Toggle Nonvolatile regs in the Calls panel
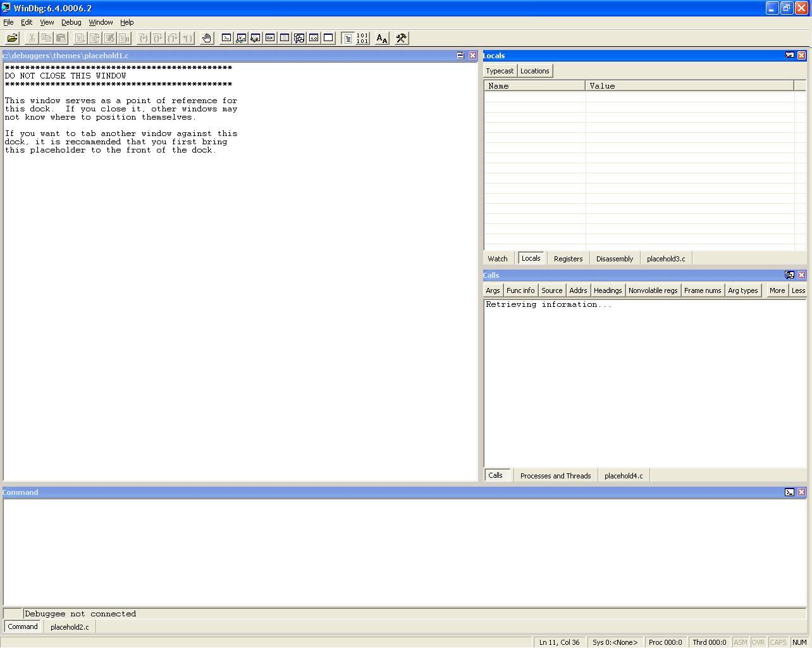 point(653,290)
